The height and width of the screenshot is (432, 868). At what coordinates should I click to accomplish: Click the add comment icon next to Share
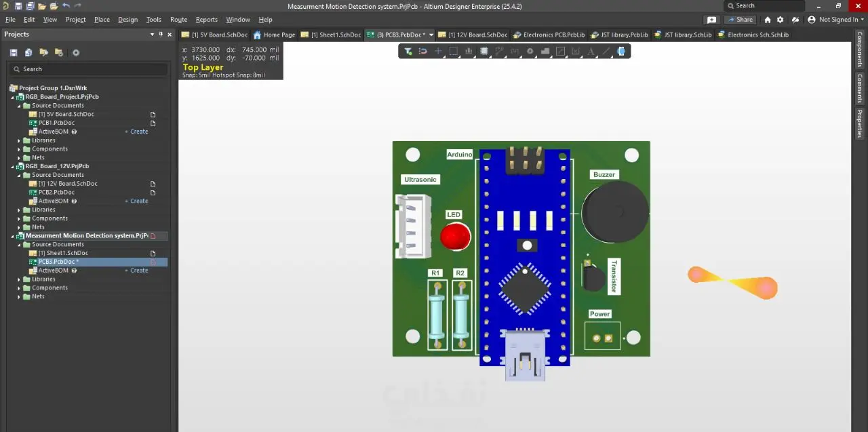tap(711, 20)
